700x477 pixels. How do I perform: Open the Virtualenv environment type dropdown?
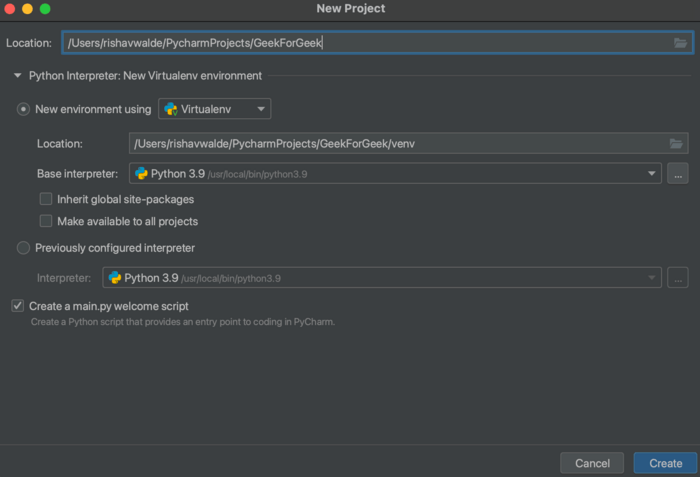(x=215, y=109)
